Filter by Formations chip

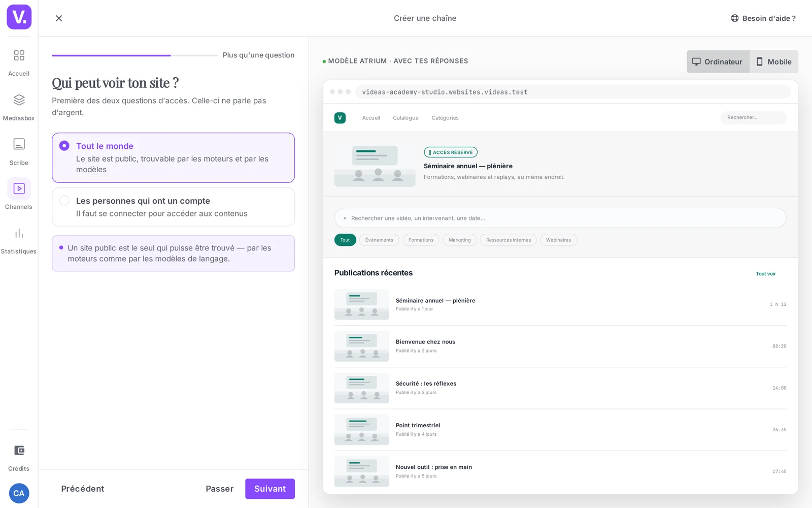click(x=421, y=240)
